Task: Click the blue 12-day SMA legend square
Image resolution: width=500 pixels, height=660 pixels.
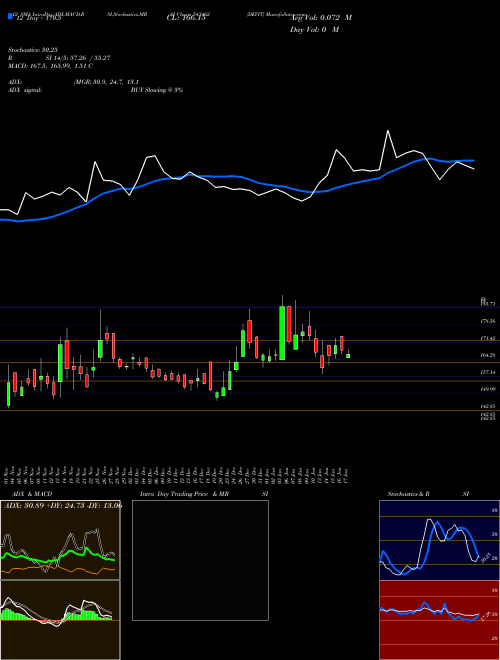Action: (10, 16)
